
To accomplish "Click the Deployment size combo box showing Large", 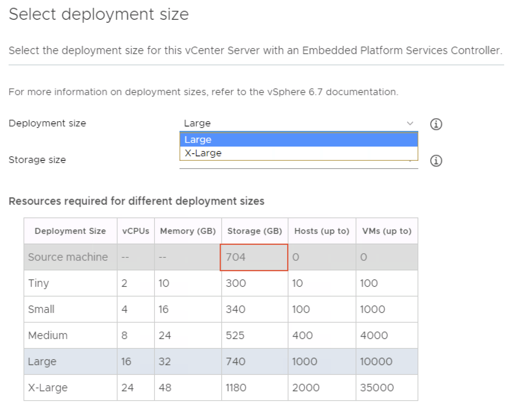I will [291, 123].
